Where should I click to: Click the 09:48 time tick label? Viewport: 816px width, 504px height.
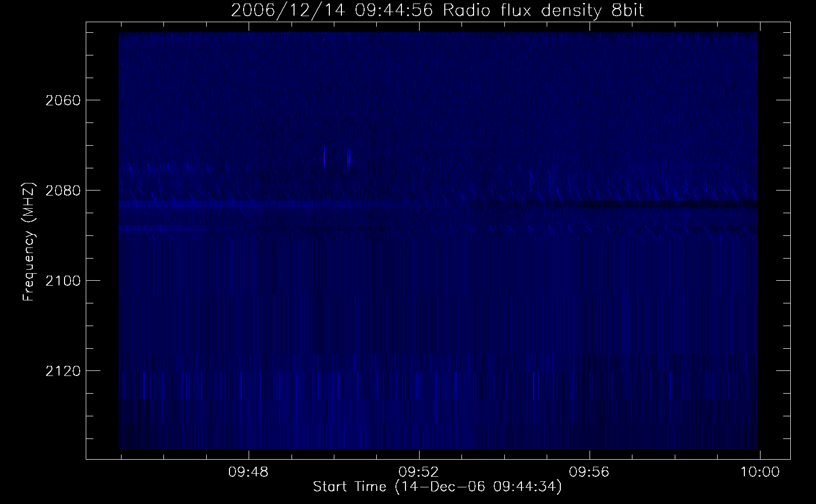[x=248, y=472]
